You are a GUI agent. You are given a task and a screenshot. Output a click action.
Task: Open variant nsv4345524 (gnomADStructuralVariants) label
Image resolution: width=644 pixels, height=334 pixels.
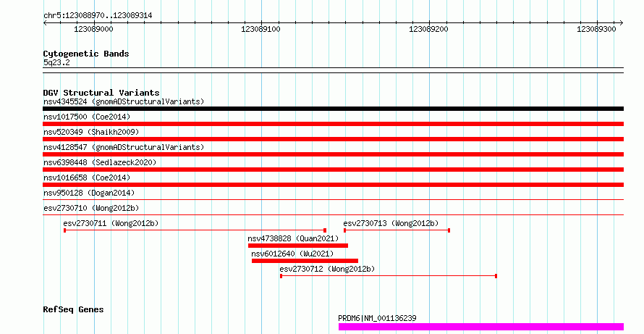[124, 101]
